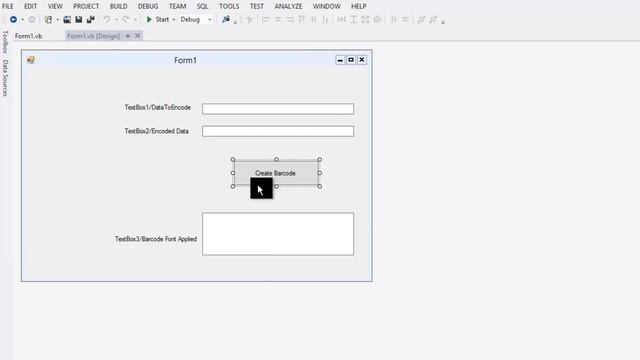The width and height of the screenshot is (640, 360).
Task: Click the Align to Grid layout icon
Action: [250, 19]
